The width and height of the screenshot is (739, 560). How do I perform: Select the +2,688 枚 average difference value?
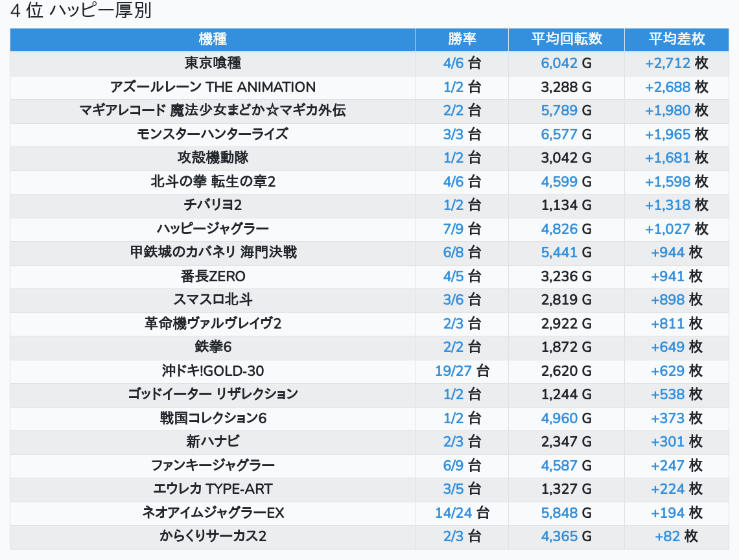pyautogui.click(x=676, y=87)
